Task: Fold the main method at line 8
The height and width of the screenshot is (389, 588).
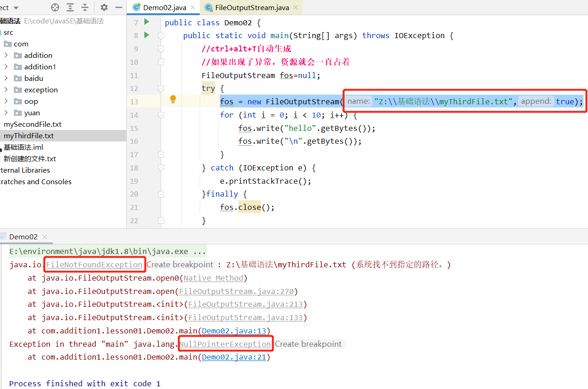Action: (161, 35)
